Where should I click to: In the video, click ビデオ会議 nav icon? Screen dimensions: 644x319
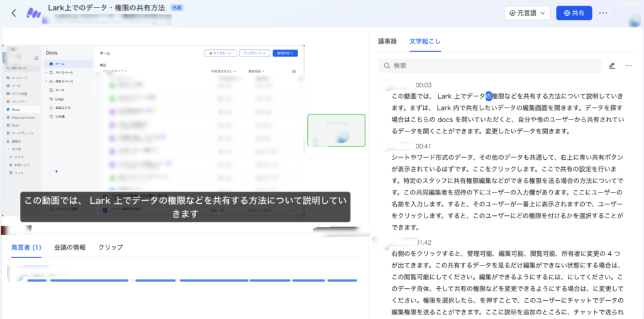point(8,94)
